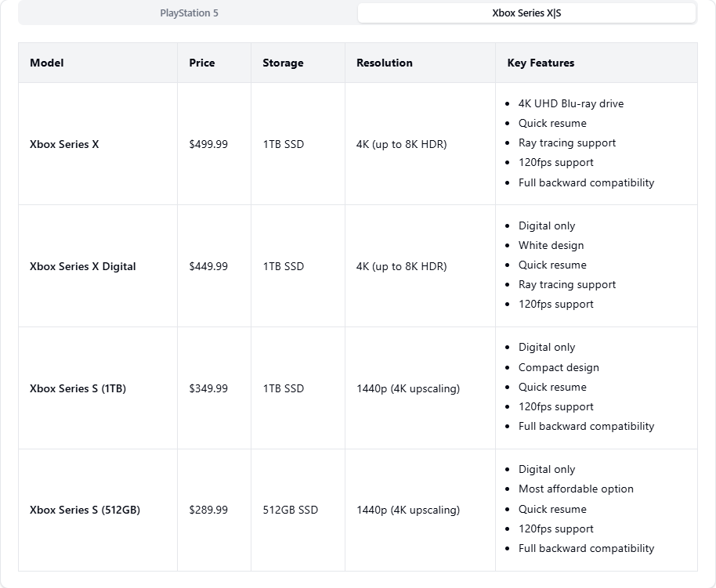Select the Xbox Series S (1TB) model name
This screenshot has height=588, width=716.
click(x=78, y=388)
